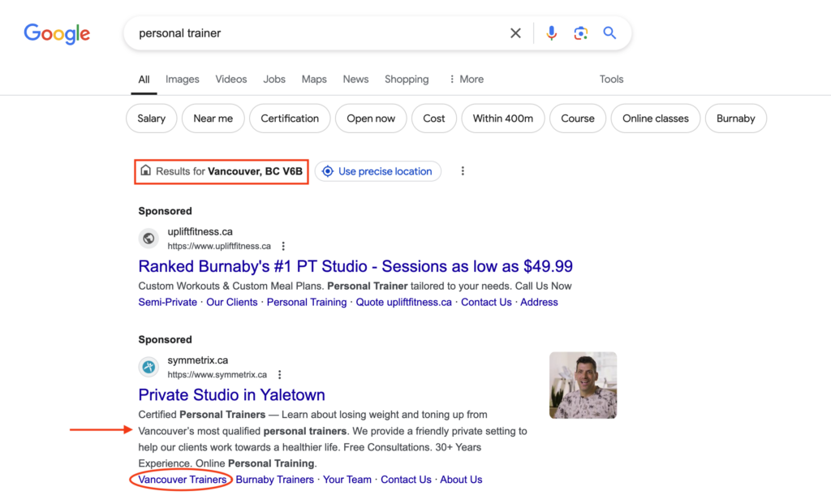Click the upliftfitness.ca globe favicon

[x=149, y=239]
